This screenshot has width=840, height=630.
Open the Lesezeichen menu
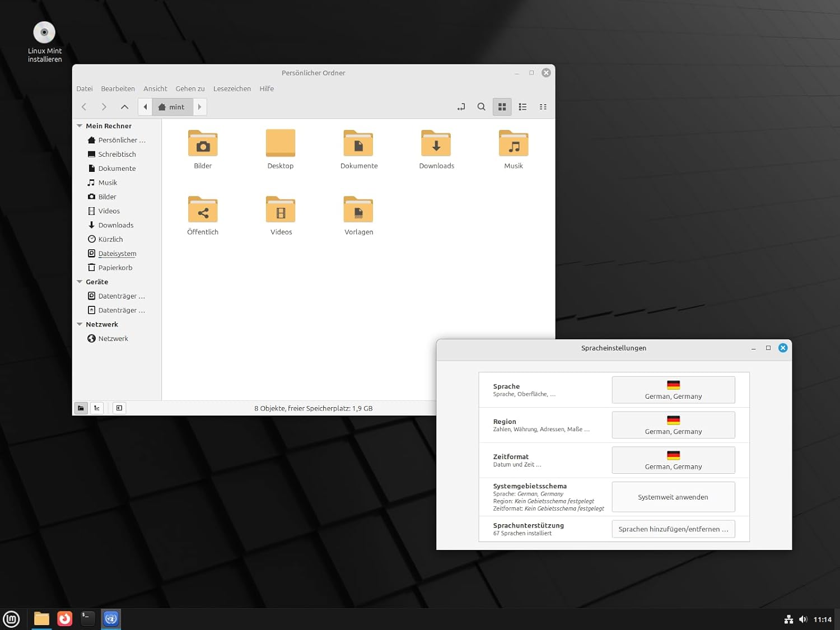click(x=232, y=89)
